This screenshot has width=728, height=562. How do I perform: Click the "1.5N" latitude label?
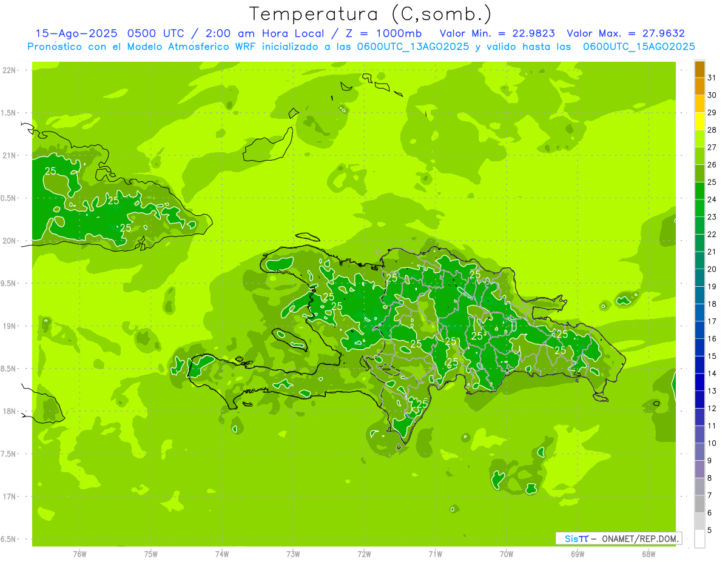(x=9, y=113)
